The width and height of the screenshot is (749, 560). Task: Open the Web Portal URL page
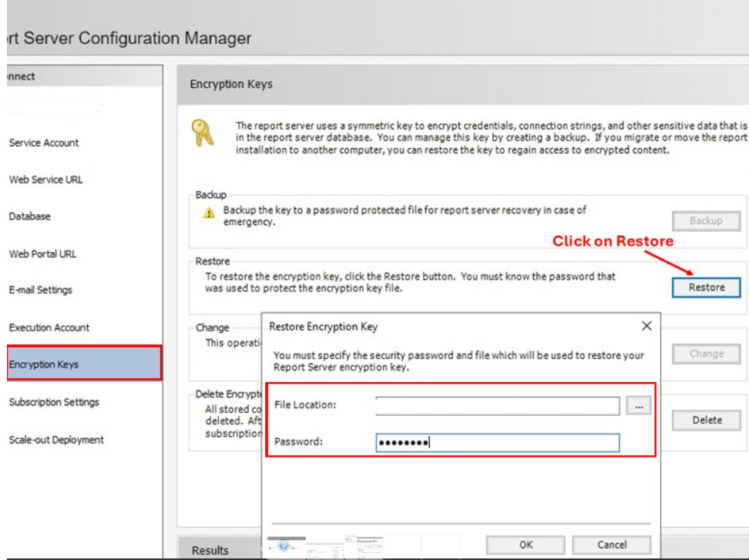pyautogui.click(x=42, y=254)
